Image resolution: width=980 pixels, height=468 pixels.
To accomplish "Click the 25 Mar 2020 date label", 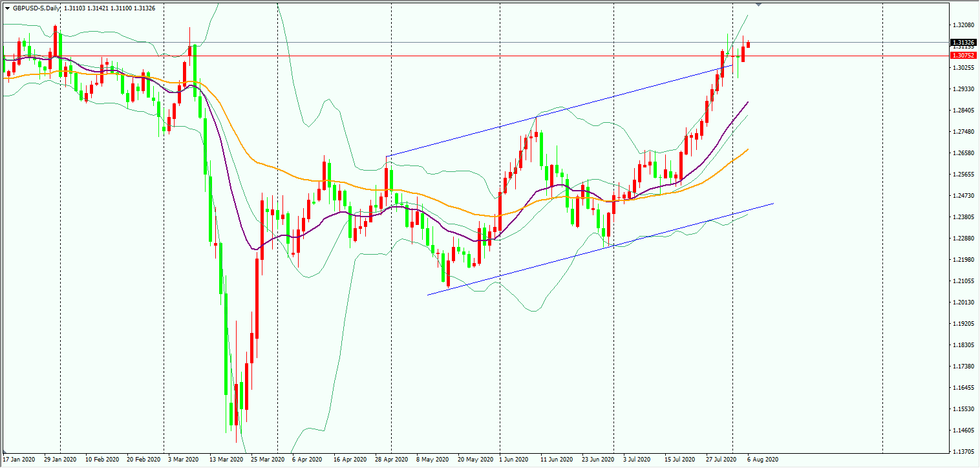I will (x=268, y=460).
